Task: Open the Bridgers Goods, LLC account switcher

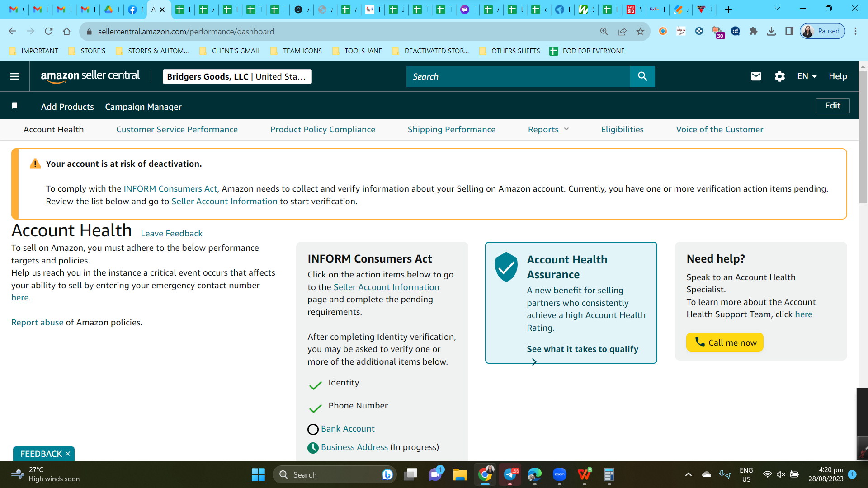Action: [x=237, y=76]
